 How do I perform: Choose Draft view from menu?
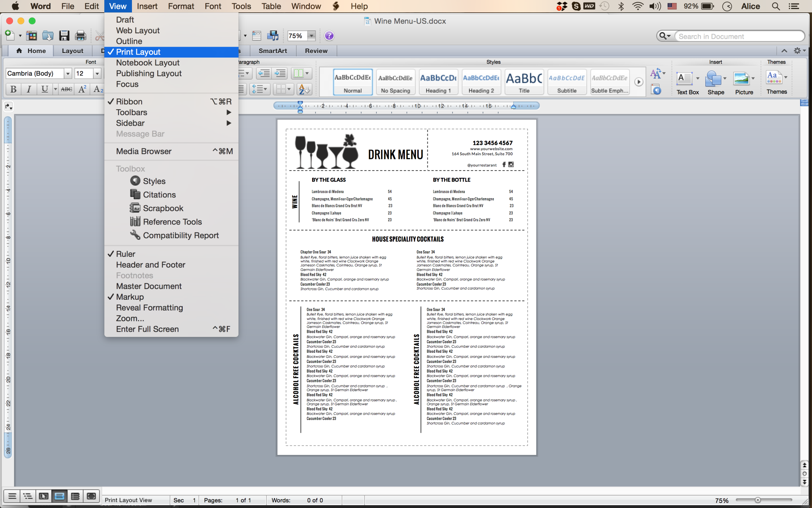pos(171,20)
